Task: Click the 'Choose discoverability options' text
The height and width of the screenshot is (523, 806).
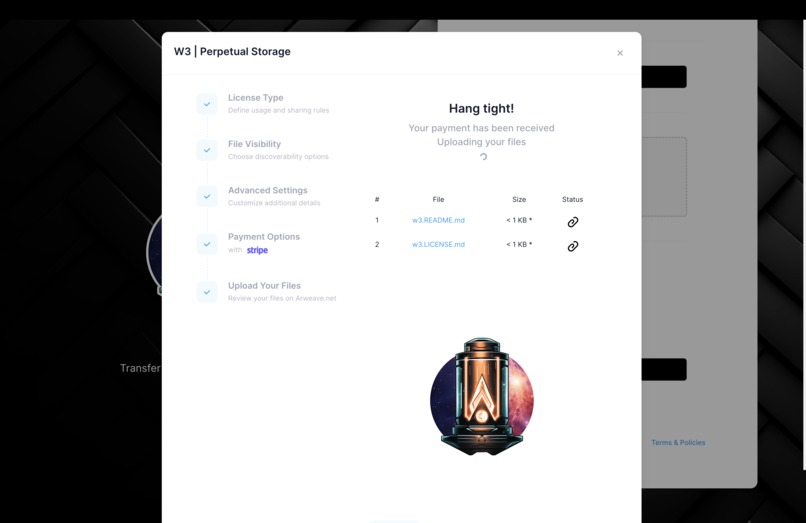Action: pyautogui.click(x=278, y=156)
